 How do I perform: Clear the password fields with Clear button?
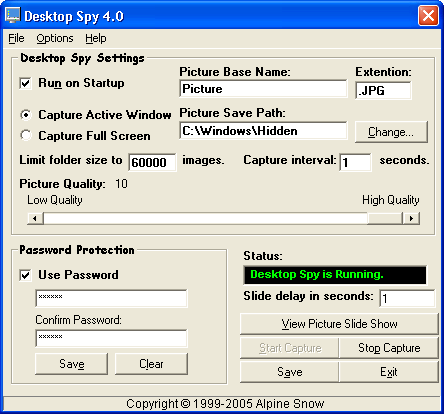pos(151,364)
